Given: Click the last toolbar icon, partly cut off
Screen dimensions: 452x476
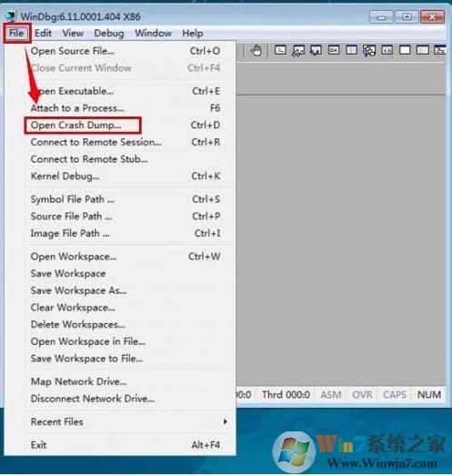Looking at the screenshot, I should click(440, 50).
